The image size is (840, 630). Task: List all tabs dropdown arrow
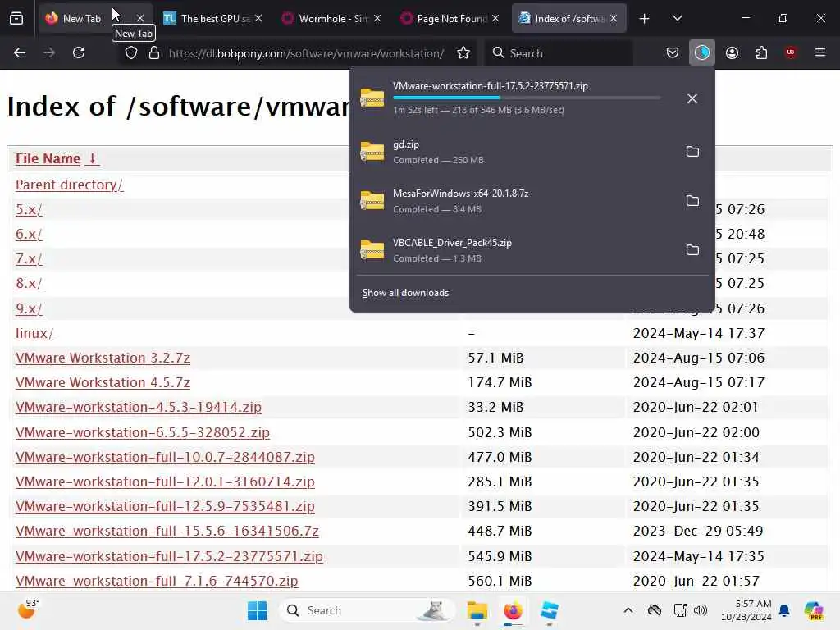pyautogui.click(x=677, y=19)
